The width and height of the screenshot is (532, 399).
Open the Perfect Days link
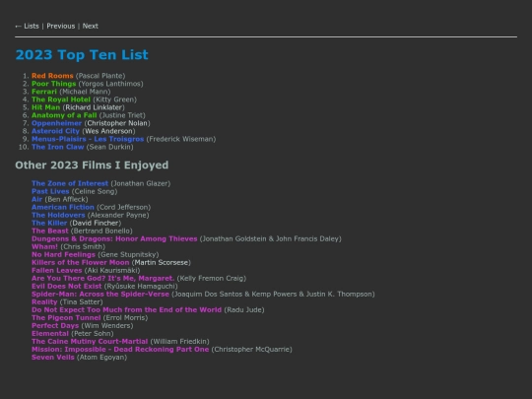[55, 326]
